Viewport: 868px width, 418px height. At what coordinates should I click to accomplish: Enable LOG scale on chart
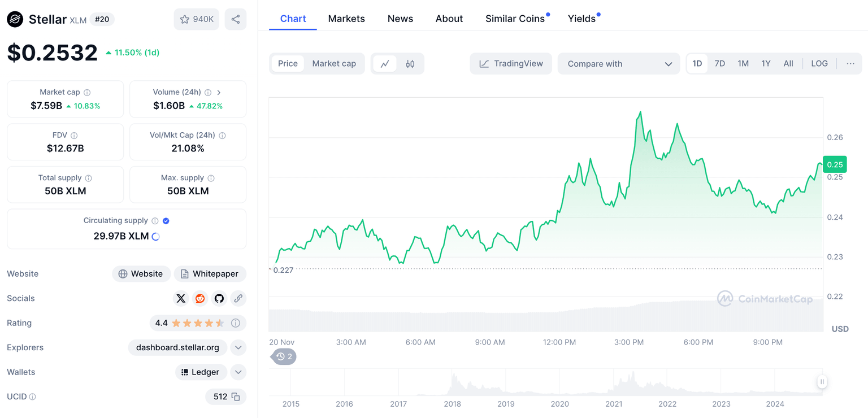point(819,64)
